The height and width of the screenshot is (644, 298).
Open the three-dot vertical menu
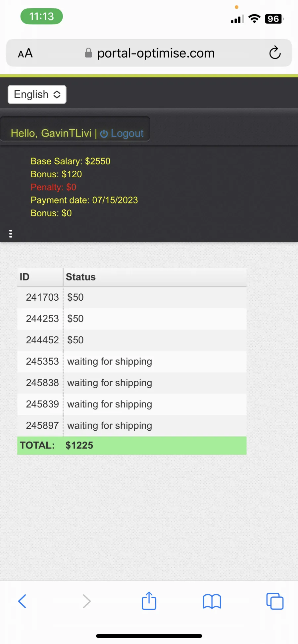11,234
